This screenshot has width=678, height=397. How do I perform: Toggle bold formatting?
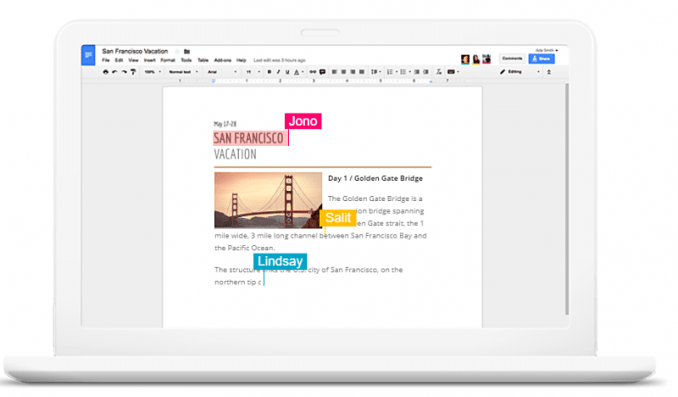pyautogui.click(x=269, y=72)
